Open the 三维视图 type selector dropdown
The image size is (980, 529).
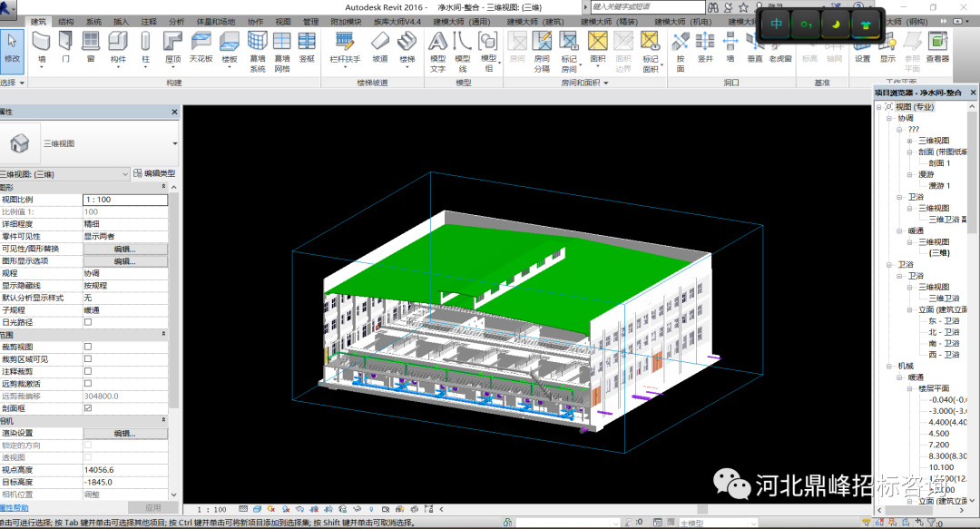174,143
